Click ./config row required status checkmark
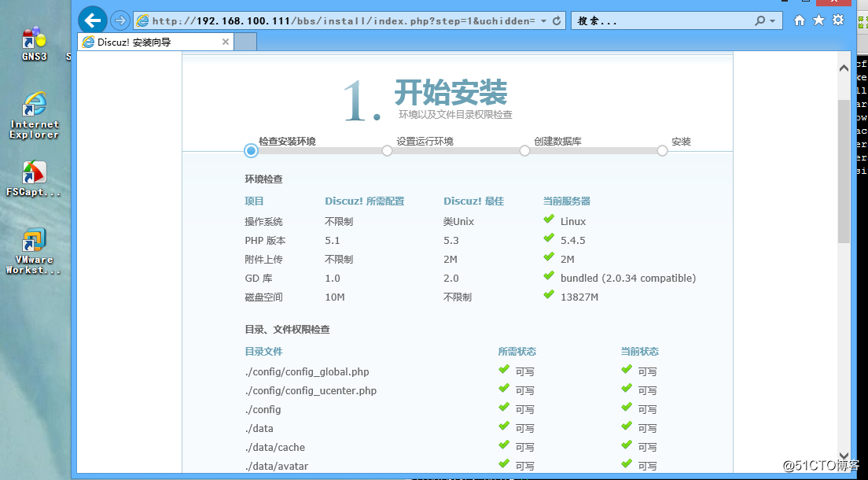 (504, 407)
